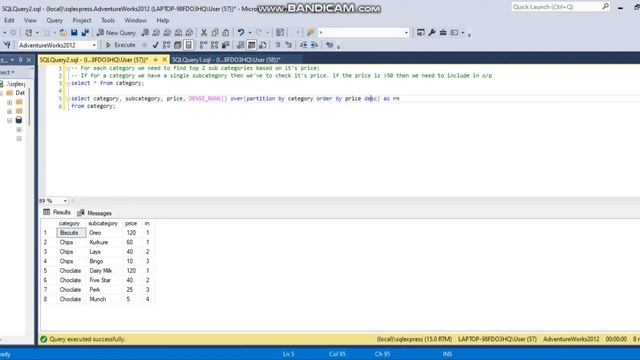Open the Query Options dialog icon
Screen dimensions: 640x360
tap(178, 45)
